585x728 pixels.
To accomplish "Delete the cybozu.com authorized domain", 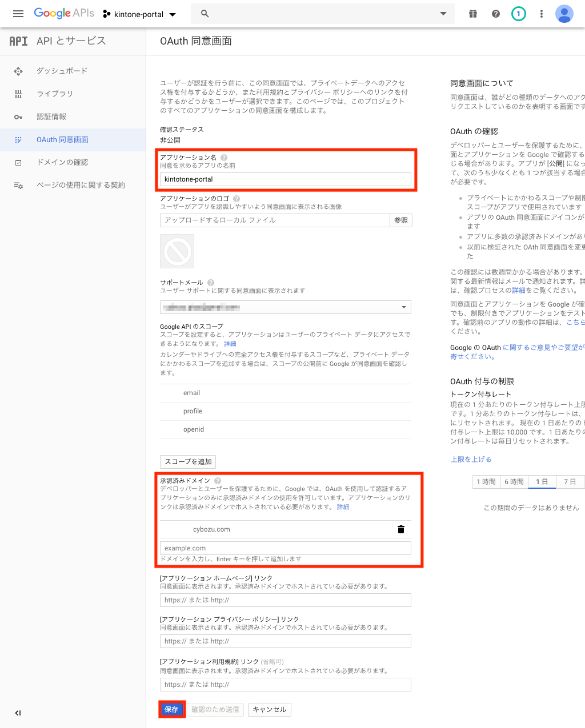I will click(x=401, y=529).
